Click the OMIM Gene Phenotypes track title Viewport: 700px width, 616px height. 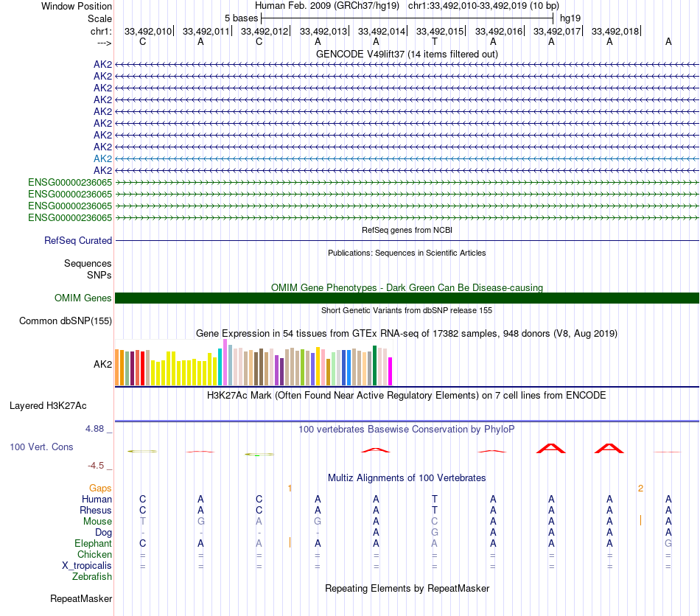coord(407,287)
